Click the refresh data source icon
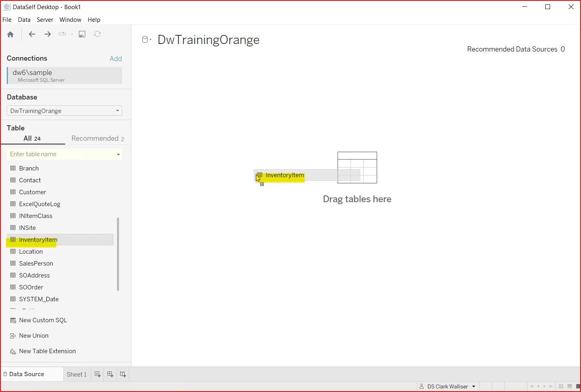 pyautogui.click(x=97, y=34)
